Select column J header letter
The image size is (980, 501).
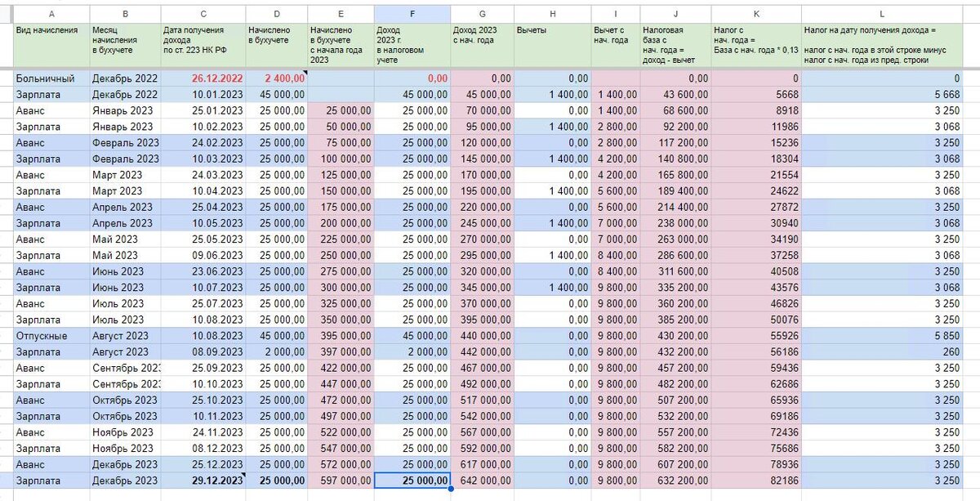tap(675, 14)
